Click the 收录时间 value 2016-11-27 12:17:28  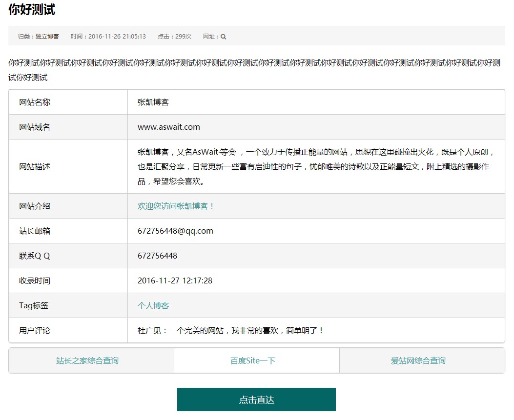coord(175,281)
